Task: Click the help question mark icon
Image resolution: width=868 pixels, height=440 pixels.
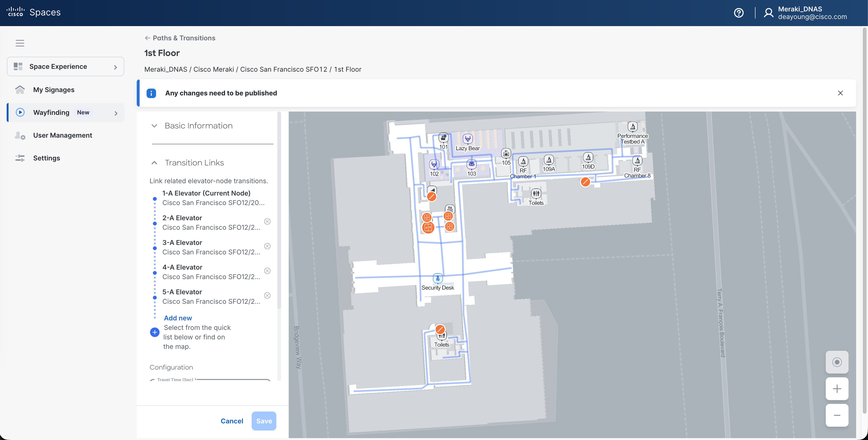Action: click(x=739, y=13)
